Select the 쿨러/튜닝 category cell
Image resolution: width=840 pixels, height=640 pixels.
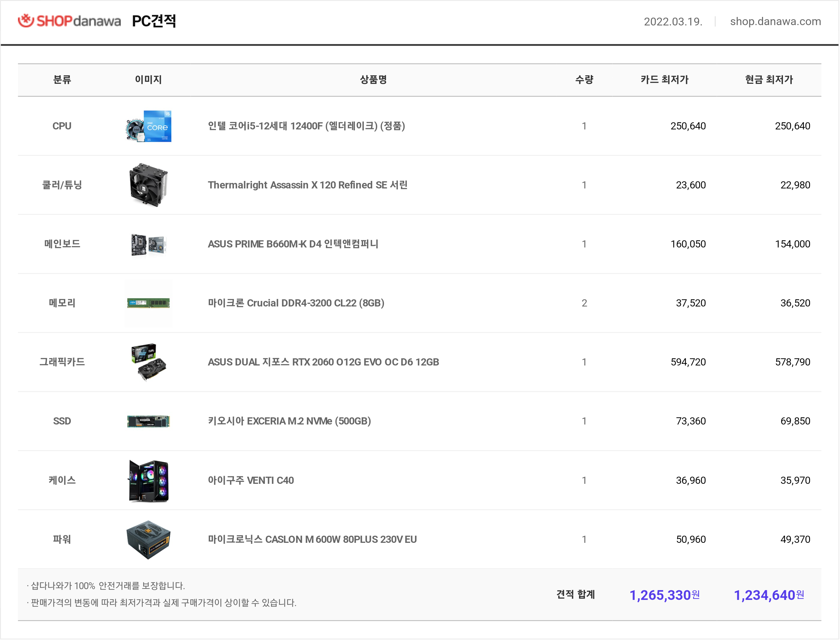click(62, 185)
